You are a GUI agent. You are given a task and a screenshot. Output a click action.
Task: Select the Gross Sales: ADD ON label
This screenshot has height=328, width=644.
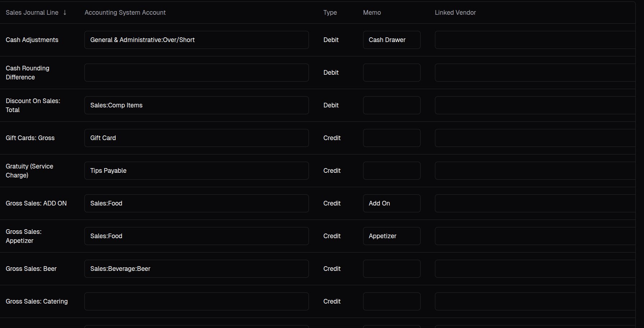pos(36,203)
